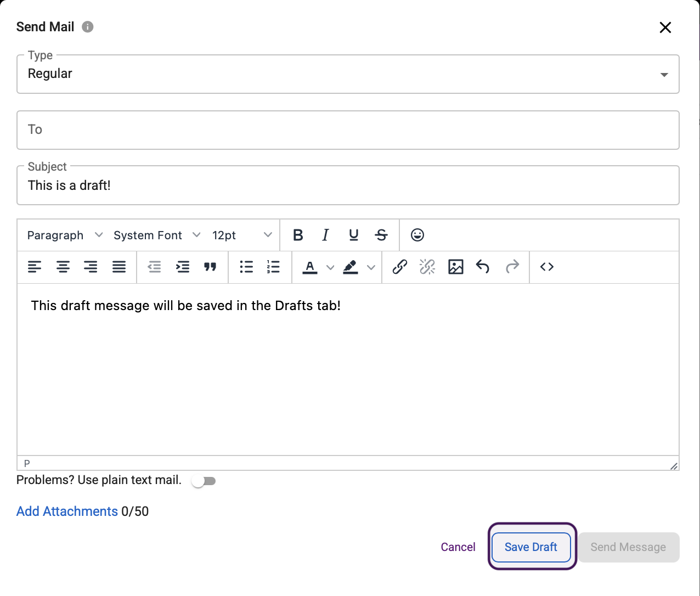Image resolution: width=700 pixels, height=596 pixels.
Task: Insert a blockquote
Action: pyautogui.click(x=210, y=267)
